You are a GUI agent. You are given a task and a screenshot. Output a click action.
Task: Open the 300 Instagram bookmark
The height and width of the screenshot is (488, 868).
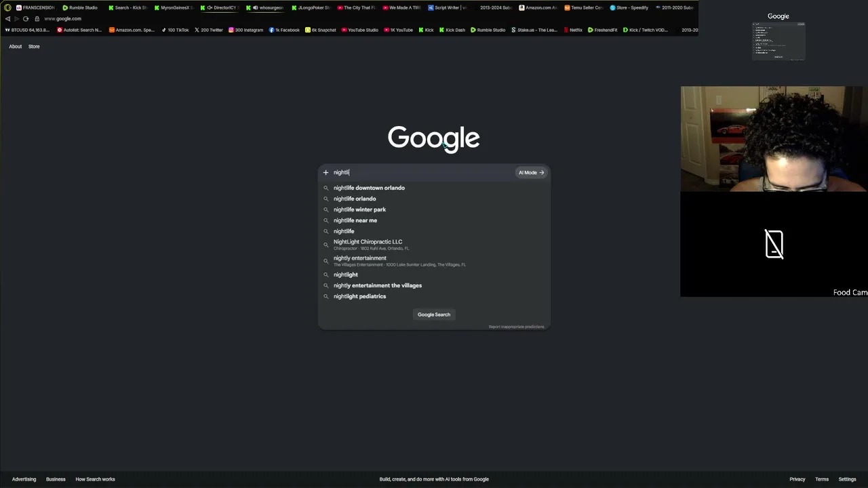pos(245,30)
